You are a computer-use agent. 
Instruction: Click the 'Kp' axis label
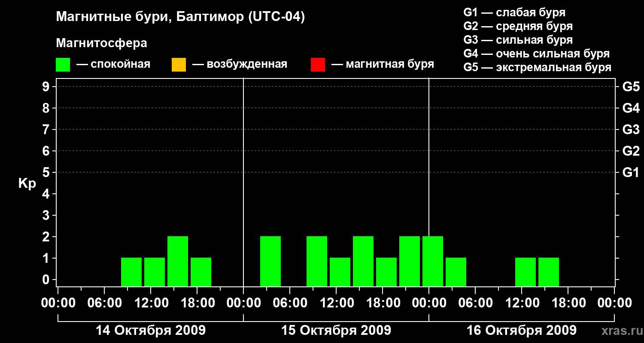[x=27, y=184]
